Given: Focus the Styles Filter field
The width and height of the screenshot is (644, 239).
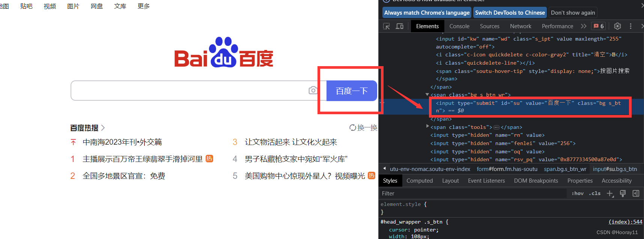Looking at the screenshot, I should tap(473, 194).
